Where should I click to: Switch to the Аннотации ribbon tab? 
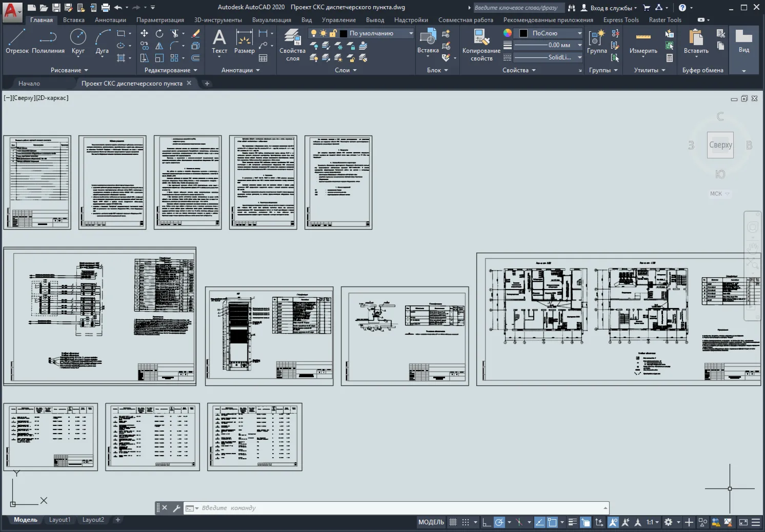point(110,20)
